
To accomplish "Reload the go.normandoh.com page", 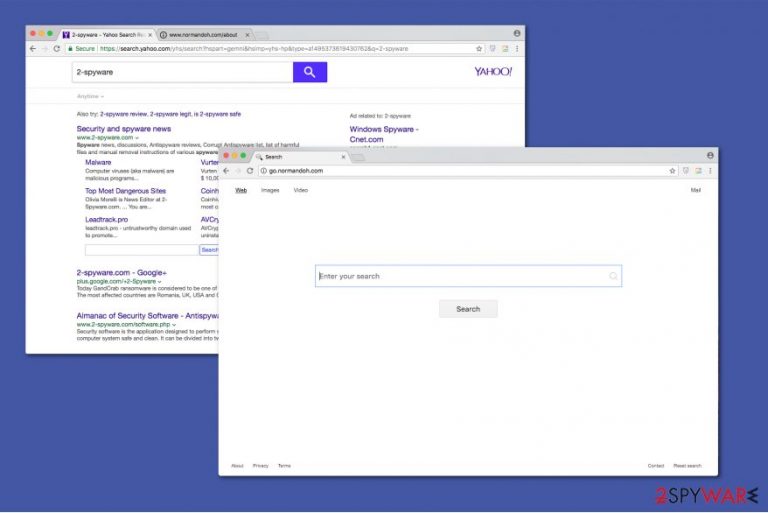I will pos(250,171).
